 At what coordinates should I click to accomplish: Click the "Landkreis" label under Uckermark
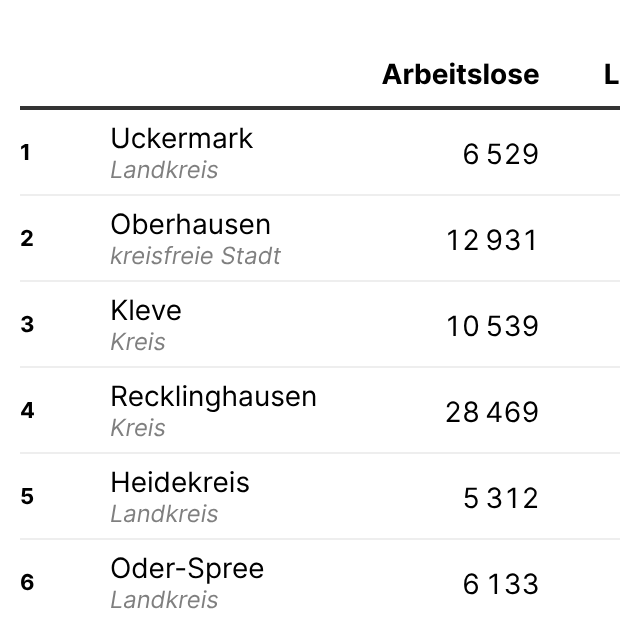(x=164, y=170)
